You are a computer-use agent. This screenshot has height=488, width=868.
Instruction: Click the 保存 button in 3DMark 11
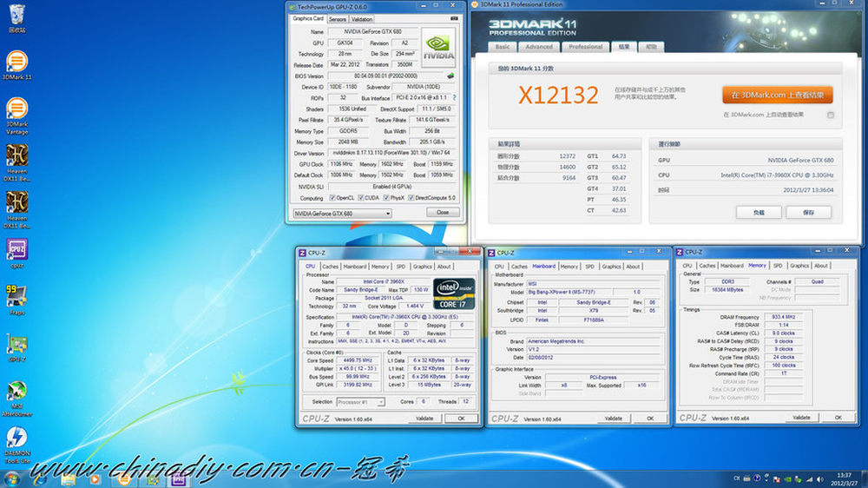[808, 212]
